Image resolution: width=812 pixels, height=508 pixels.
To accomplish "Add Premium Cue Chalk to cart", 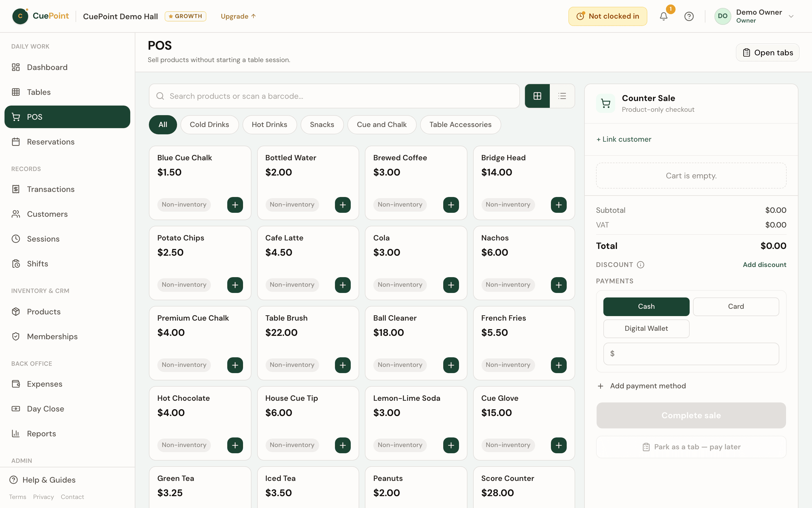I will pos(235,365).
